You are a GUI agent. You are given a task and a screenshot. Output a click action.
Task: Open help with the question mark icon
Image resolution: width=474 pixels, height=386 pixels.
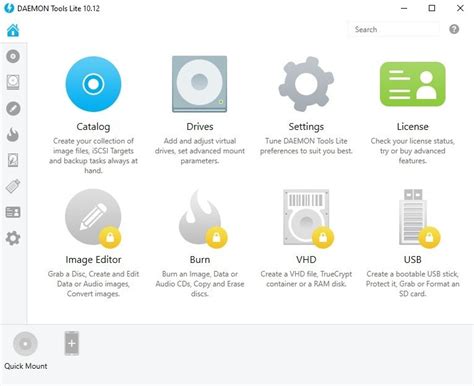point(454,29)
